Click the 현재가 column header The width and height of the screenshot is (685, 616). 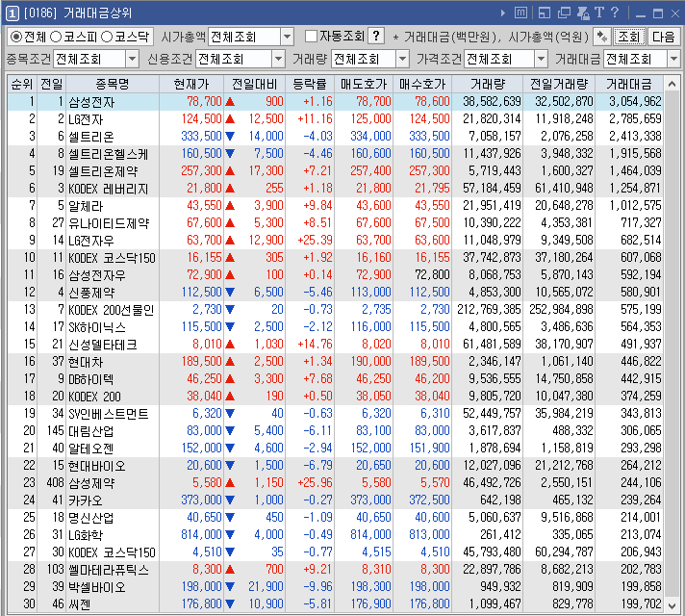pyautogui.click(x=191, y=84)
